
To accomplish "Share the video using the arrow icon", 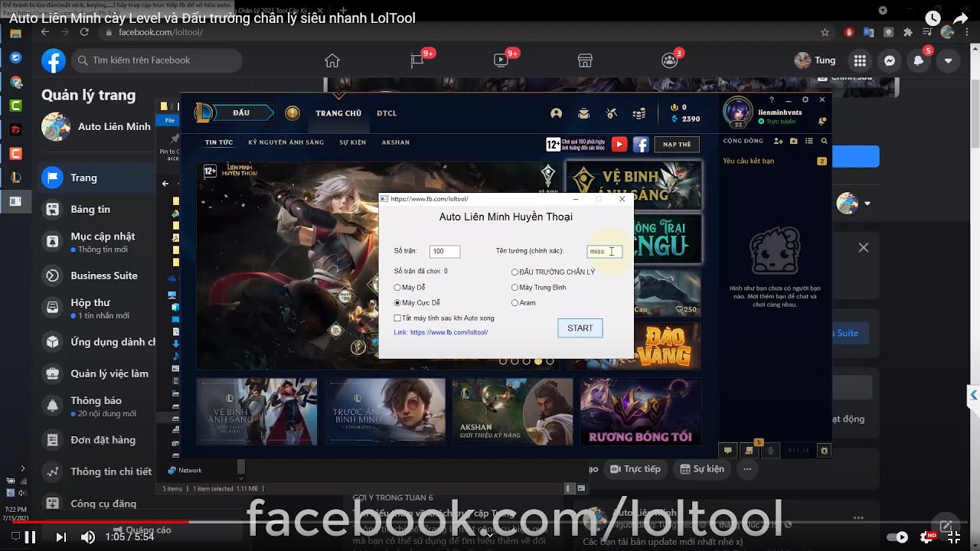I will pos(961,18).
